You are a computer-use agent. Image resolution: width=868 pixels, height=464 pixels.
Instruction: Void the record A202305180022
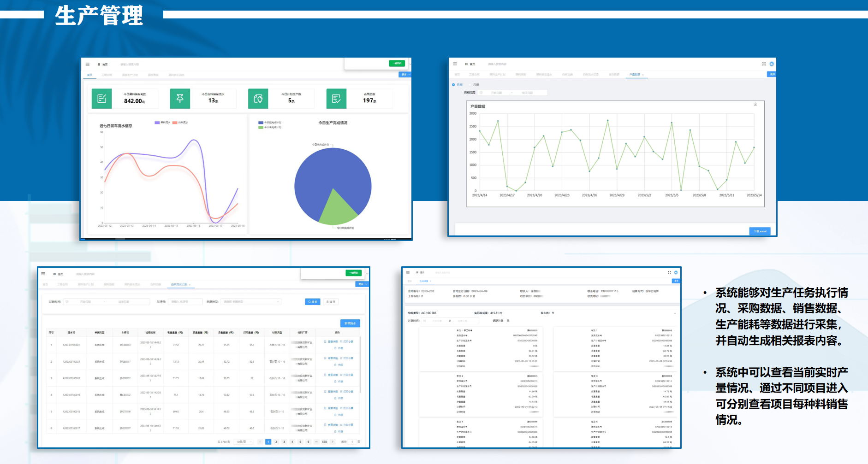339,348
